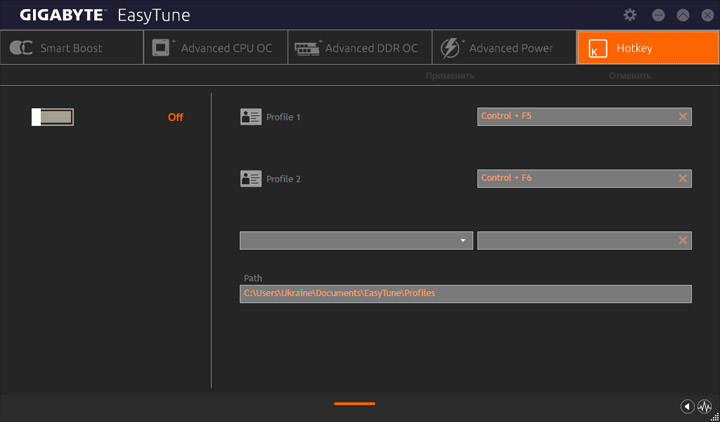Switch to the Advanced Power tab
Viewport: 720px width, 422px height.
504,48
